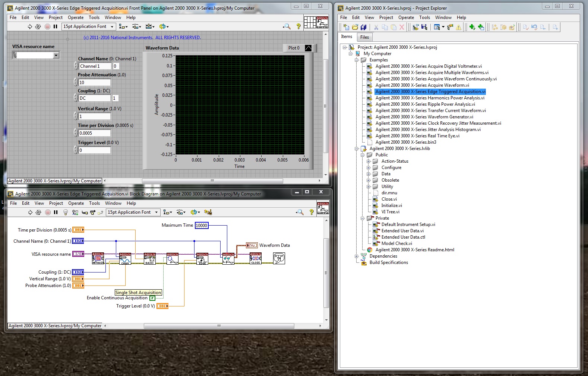The image size is (588, 376).
Task: Click the Configure Channel (CHAN) VI node
Action: (125, 258)
